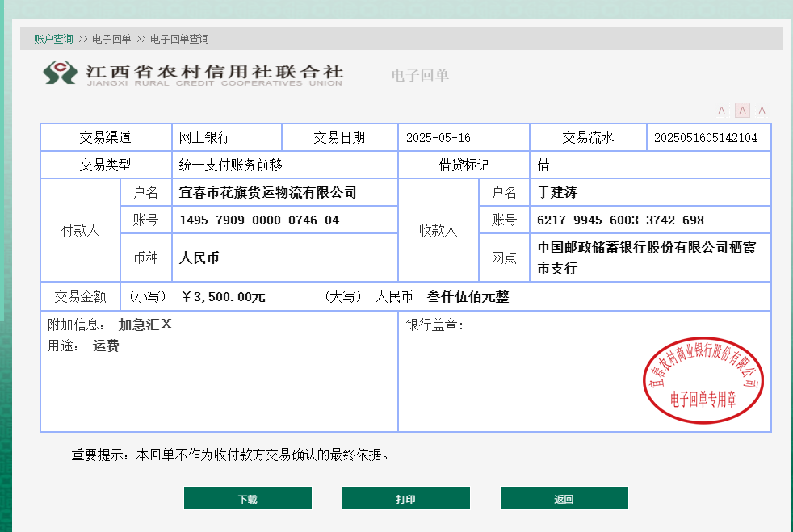Click the 交易类型 label cell
Screen dimensions: 793x532
click(x=106, y=165)
